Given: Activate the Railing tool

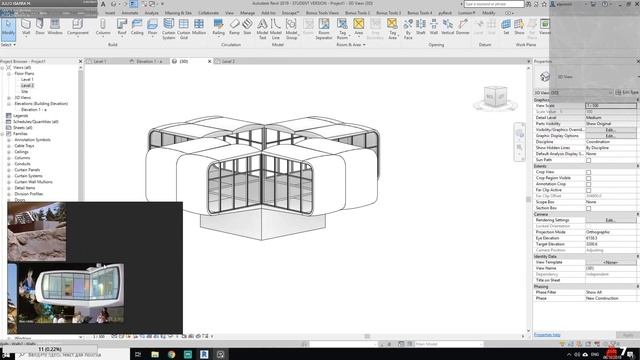Looking at the screenshot, I should point(218,27).
